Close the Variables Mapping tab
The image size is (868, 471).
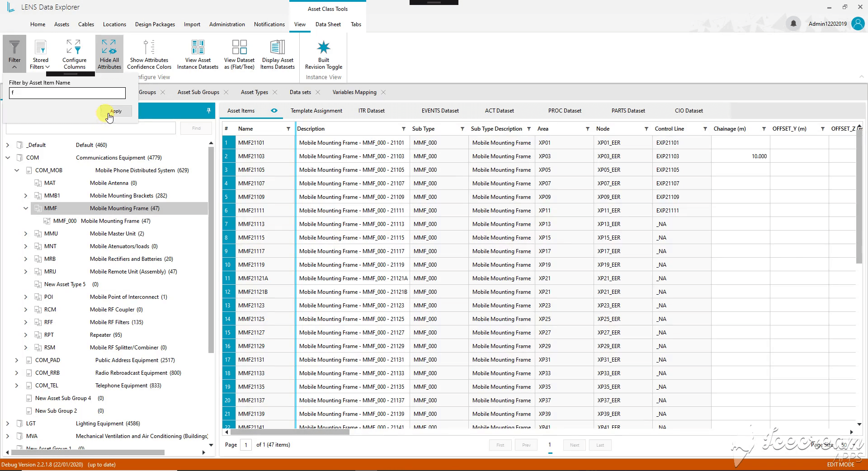point(383,92)
